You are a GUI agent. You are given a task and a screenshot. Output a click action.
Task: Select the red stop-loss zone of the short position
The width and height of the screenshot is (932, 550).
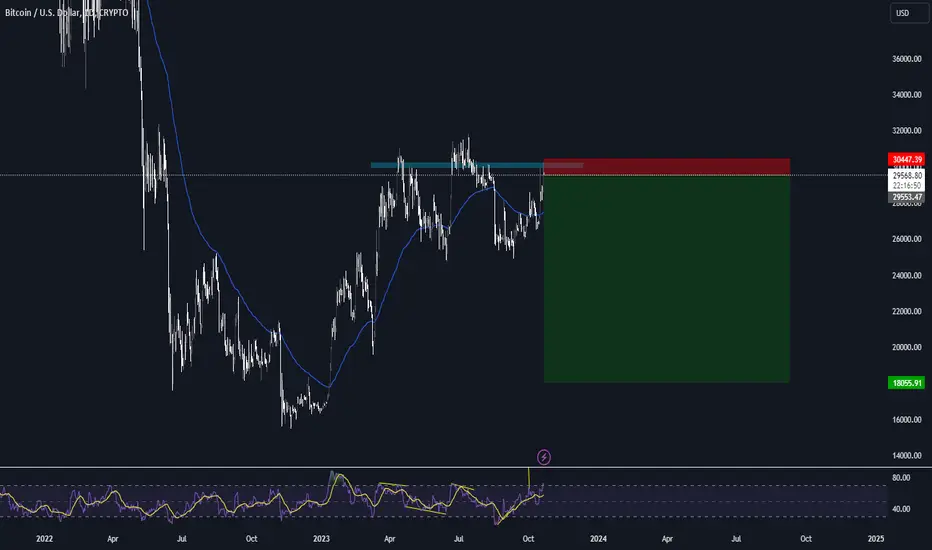[x=666, y=166]
